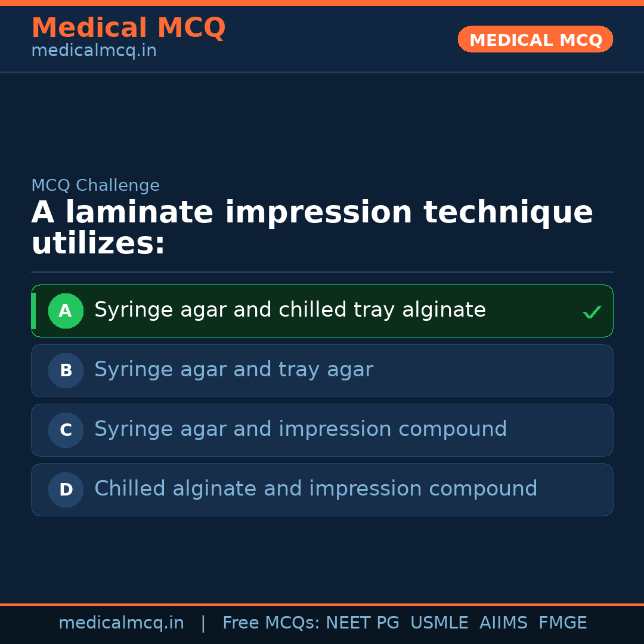This screenshot has height=644, width=644.
Task: Select answer text 'Chilled alginate and impression compound'
Action: [315, 489]
